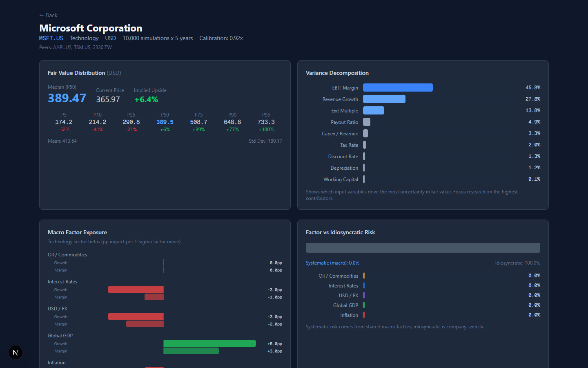The width and height of the screenshot is (588, 368).
Task: Click the Idiosyncratic: 100.0% label
Action: (x=517, y=263)
